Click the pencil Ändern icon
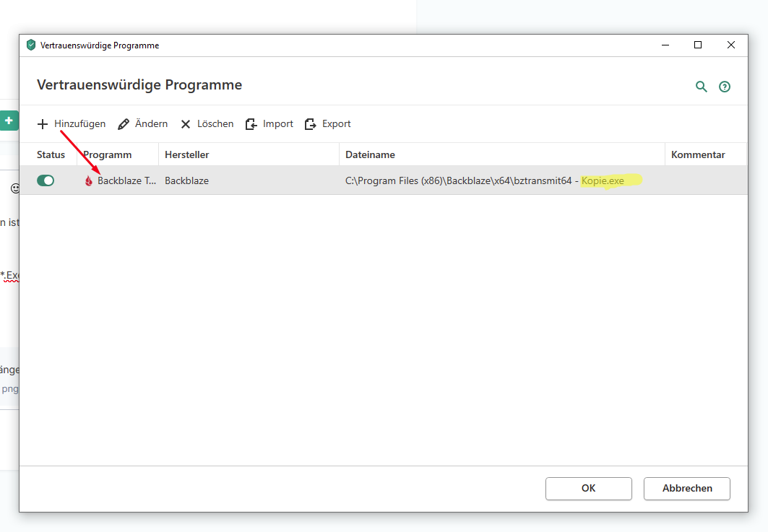This screenshot has height=532, width=768. tap(124, 124)
